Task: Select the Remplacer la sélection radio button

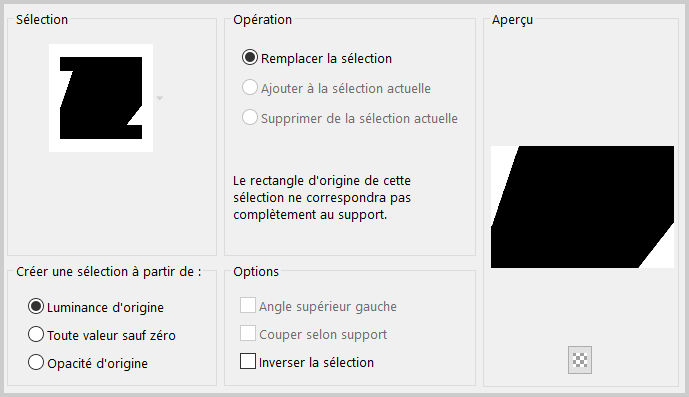Action: pyautogui.click(x=250, y=58)
